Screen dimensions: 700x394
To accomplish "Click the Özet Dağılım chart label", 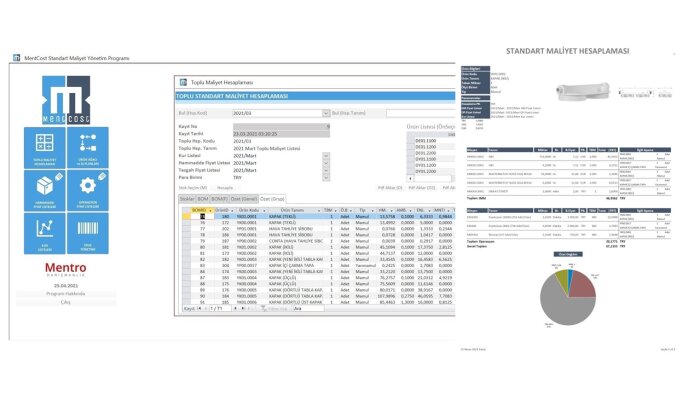I will point(568,254).
